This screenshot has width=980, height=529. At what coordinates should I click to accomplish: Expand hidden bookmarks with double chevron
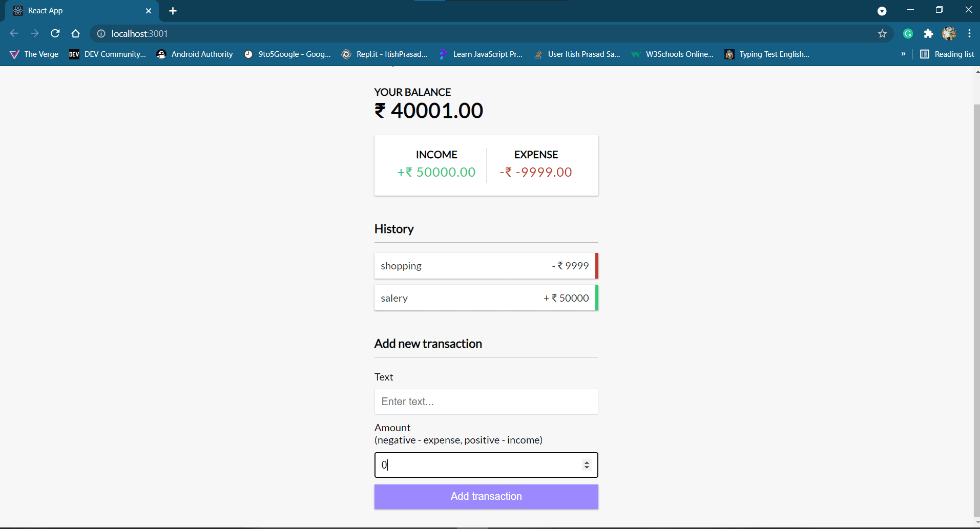(x=903, y=54)
